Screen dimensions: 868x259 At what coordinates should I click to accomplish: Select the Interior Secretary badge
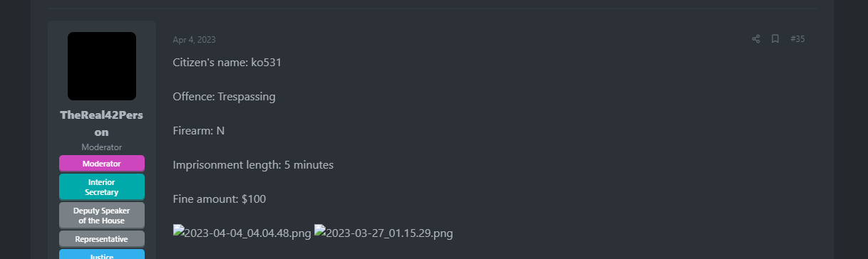pyautogui.click(x=102, y=187)
